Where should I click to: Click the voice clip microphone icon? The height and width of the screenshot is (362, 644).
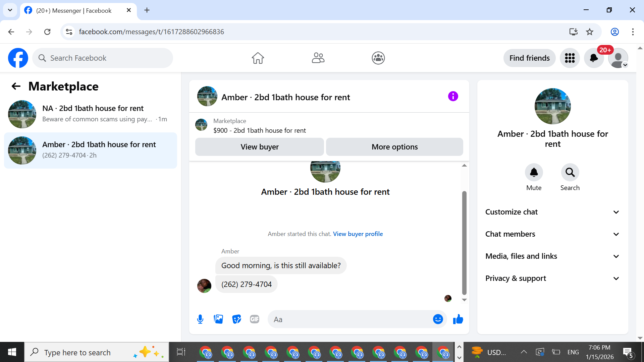(200, 319)
